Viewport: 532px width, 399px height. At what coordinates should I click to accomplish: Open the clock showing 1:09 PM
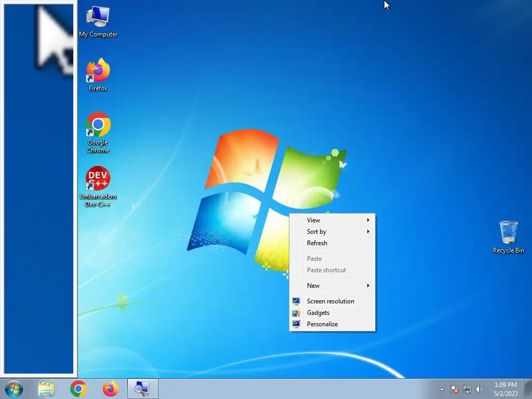[x=506, y=389]
